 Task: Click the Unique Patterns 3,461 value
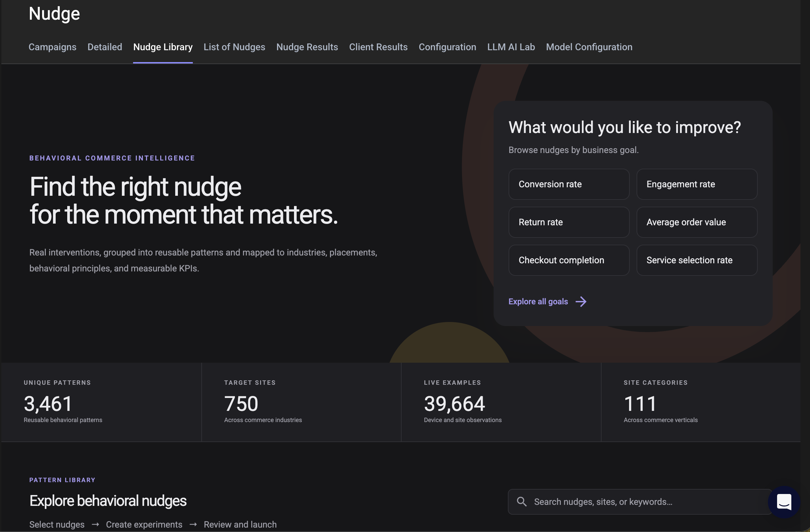[x=48, y=404]
